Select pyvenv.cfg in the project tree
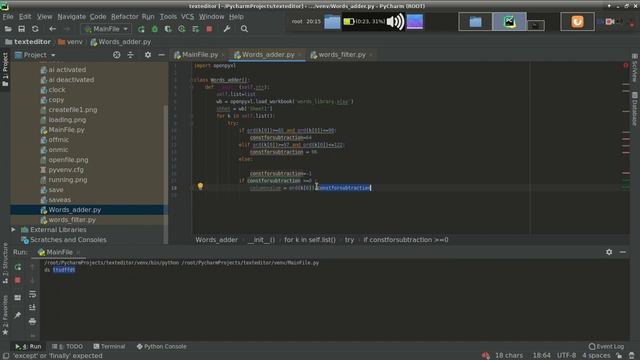This screenshot has width=640, height=360. (66, 170)
